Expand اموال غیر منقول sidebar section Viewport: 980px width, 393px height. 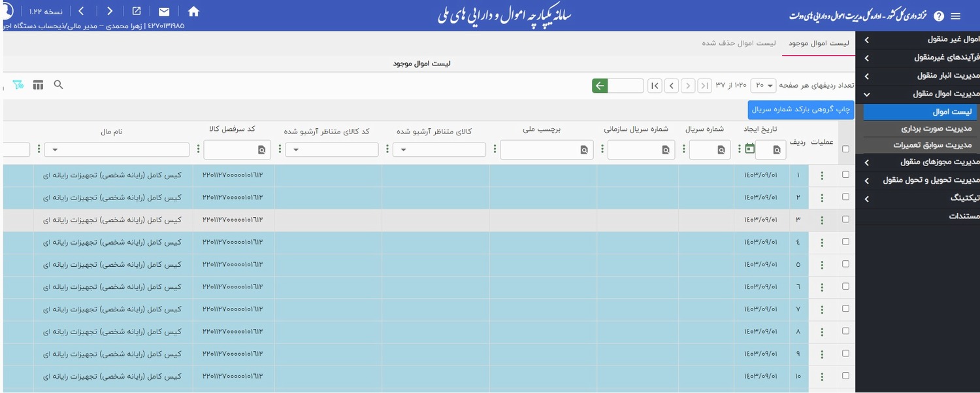917,40
